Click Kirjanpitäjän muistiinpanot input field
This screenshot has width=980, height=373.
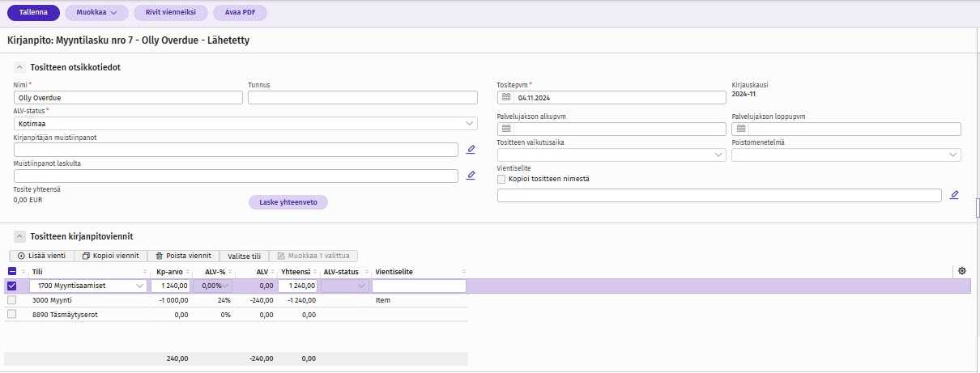coord(236,150)
